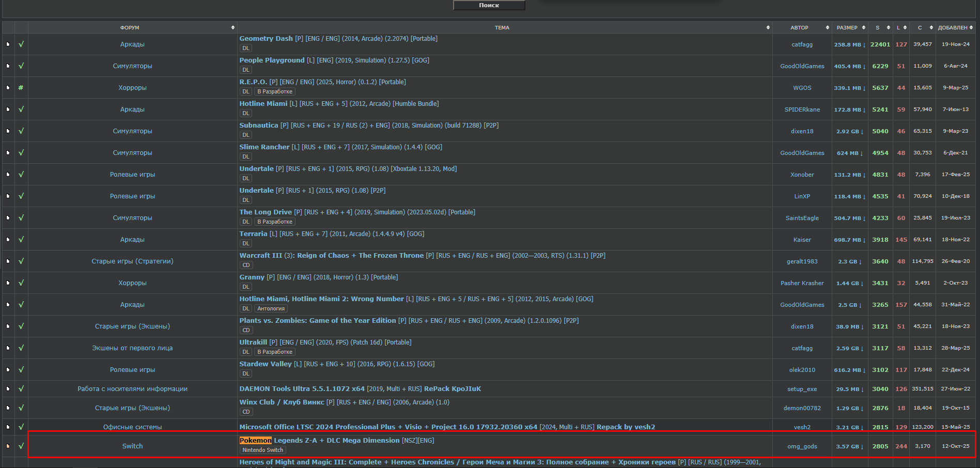Click checkmark icon in Stardew Valley row
Screen dimensions: 980x468
pyautogui.click(x=21, y=370)
